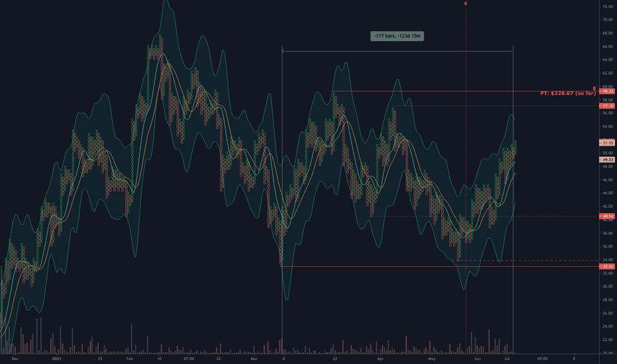
Task: Click the 'Jul' label on time axis
Action: click(507, 359)
